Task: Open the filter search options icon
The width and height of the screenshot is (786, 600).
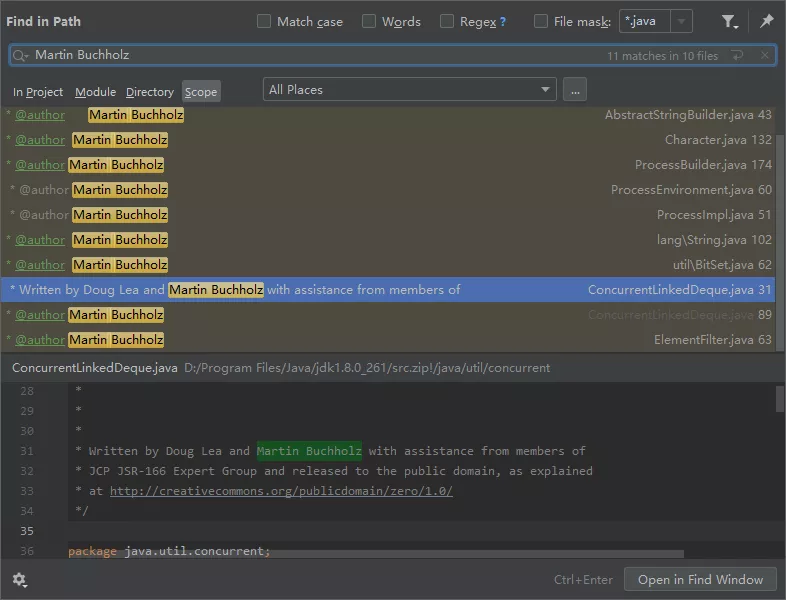Action: 729,22
